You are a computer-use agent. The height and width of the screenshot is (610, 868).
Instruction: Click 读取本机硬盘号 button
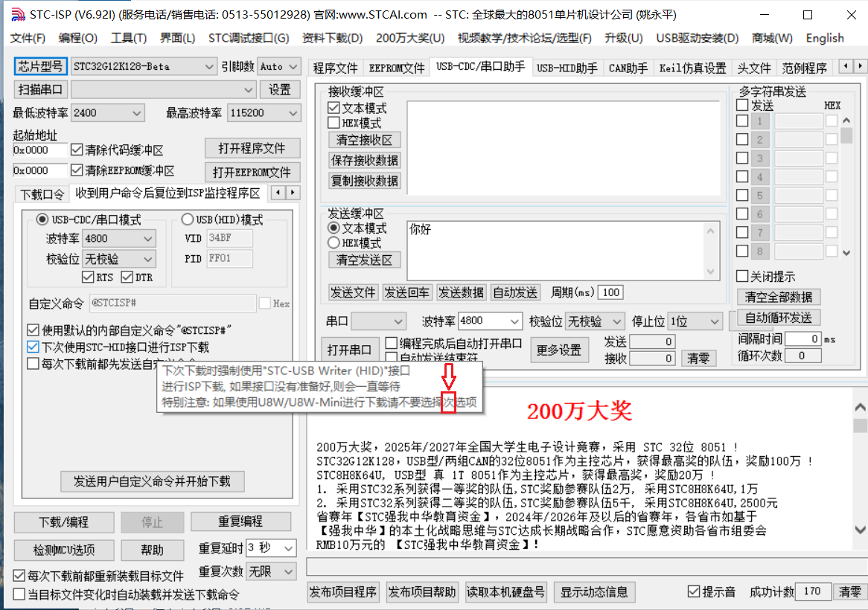[505, 592]
